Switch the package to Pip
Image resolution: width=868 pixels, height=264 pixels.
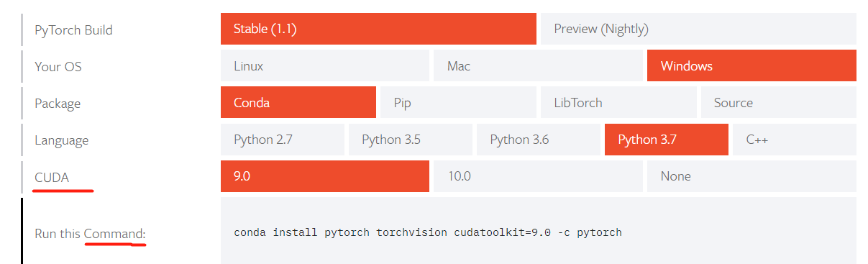(458, 102)
